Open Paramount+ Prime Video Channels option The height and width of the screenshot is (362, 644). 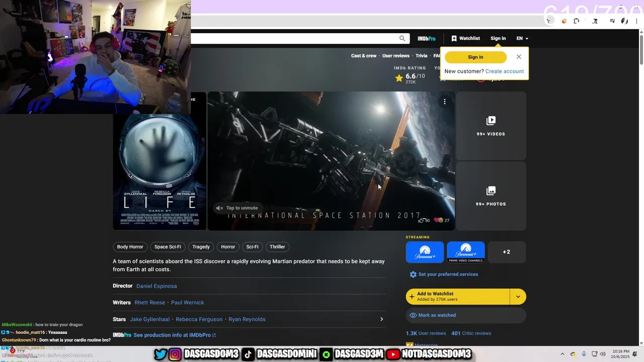(x=466, y=252)
